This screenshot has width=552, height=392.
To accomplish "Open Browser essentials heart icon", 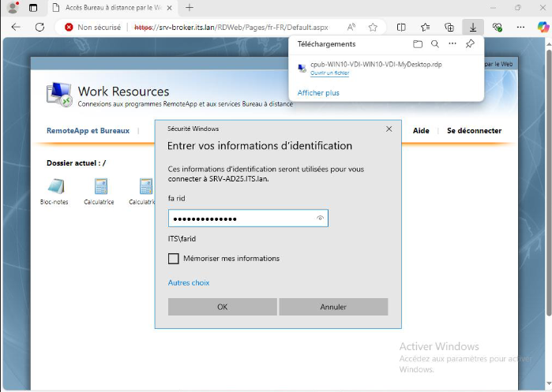I will tap(497, 27).
